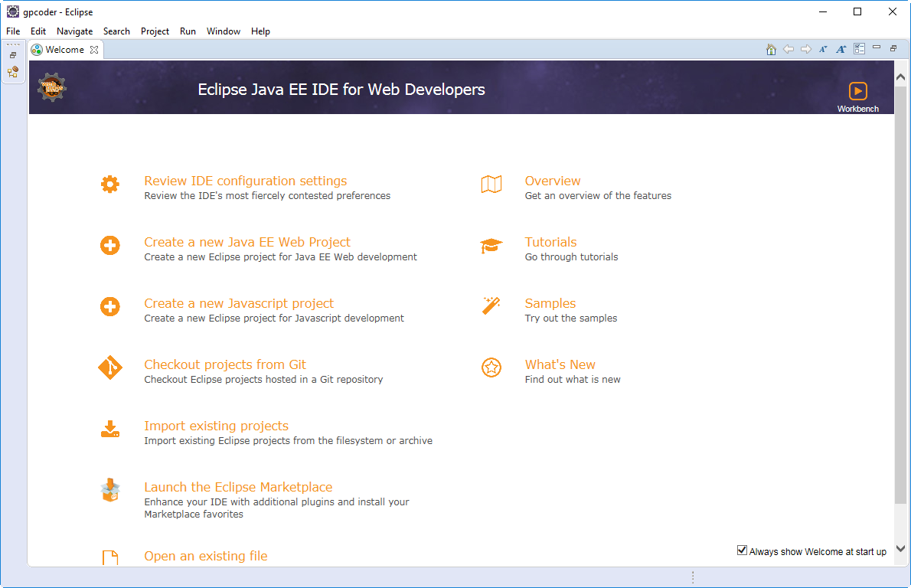This screenshot has width=911, height=588.
Task: Click the Git icon for Checkout projects
Action: tap(110, 367)
